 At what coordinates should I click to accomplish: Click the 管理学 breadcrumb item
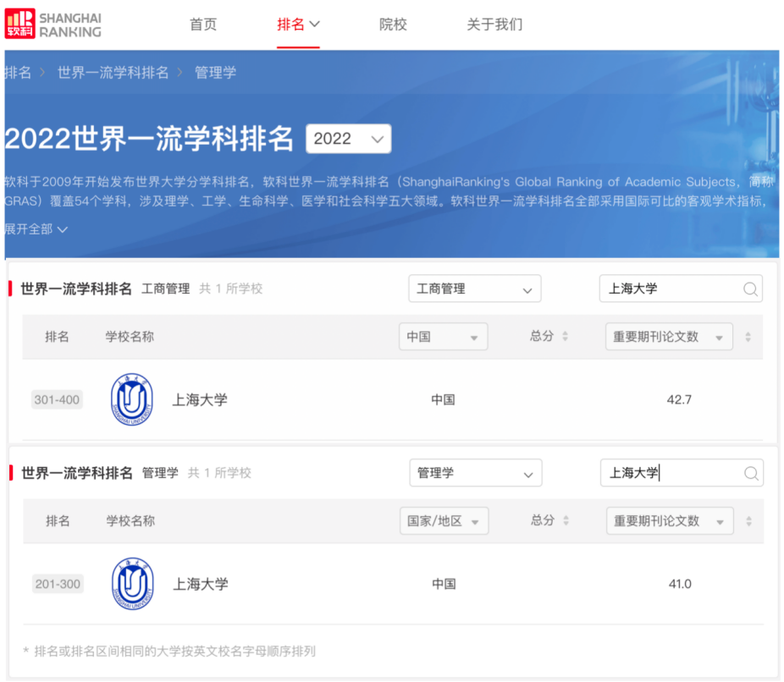point(216,73)
